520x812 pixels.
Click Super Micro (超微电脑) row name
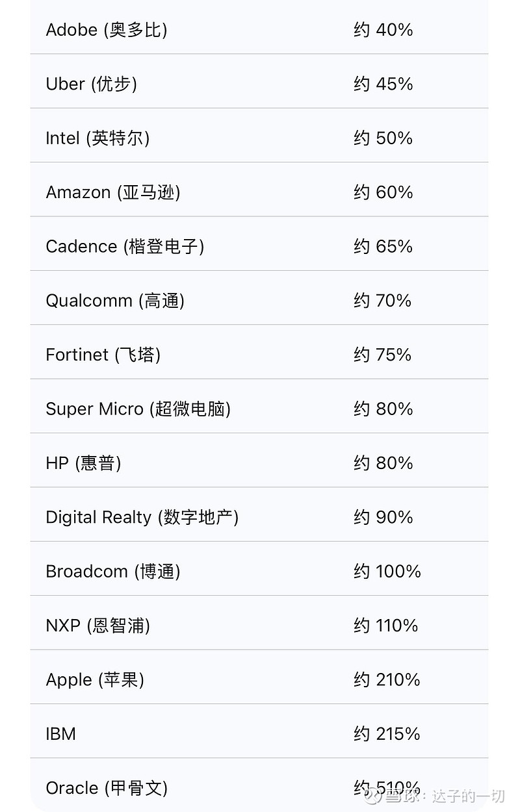click(x=138, y=409)
